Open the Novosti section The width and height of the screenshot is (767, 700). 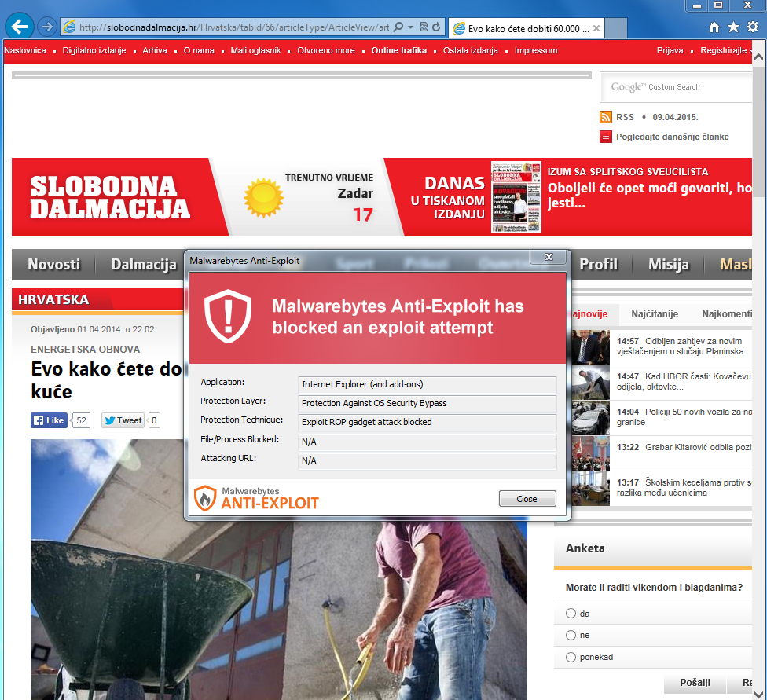pos(53,265)
